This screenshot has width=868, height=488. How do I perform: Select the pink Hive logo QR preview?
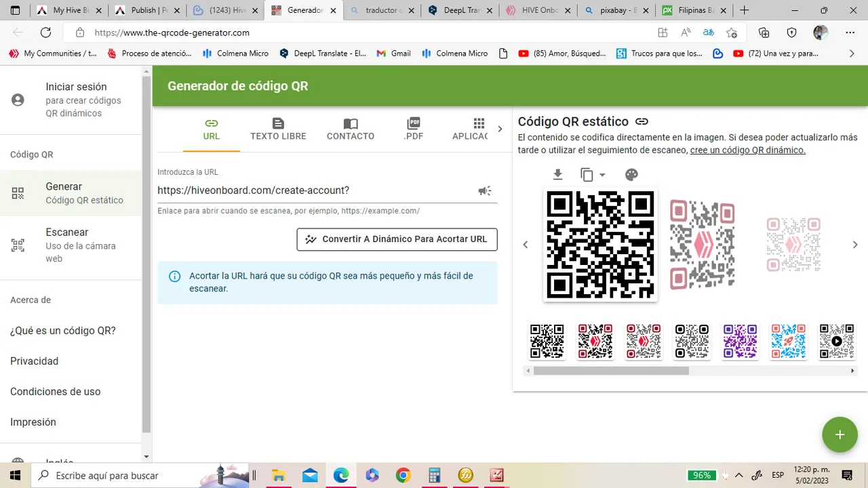[703, 245]
